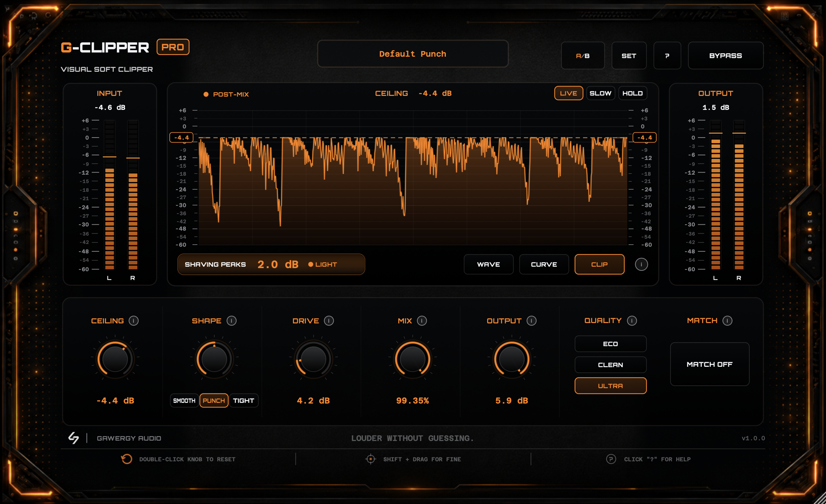Screen dimensions: 826x504
Task: Click the orange POST-MIX indicator dot
Action: coord(206,94)
